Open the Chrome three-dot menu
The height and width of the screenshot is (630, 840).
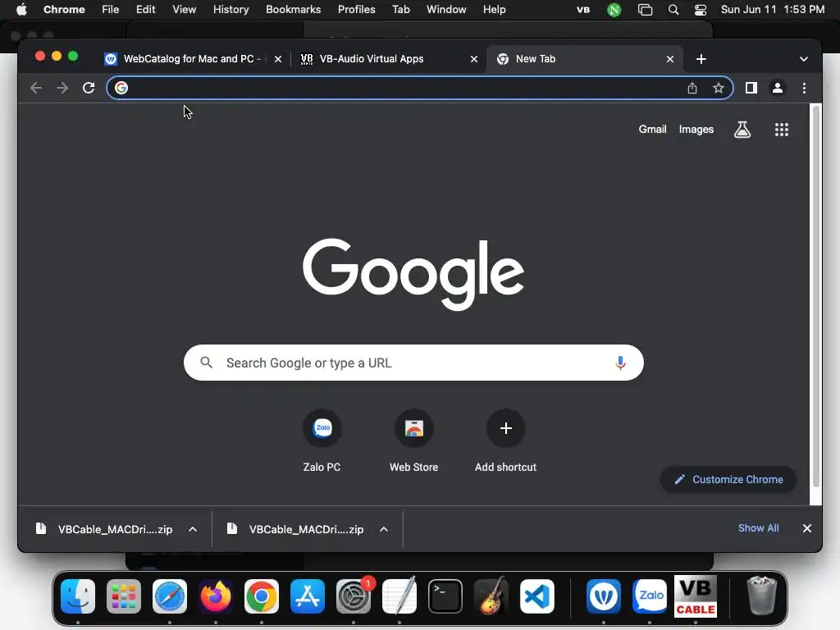coord(804,88)
